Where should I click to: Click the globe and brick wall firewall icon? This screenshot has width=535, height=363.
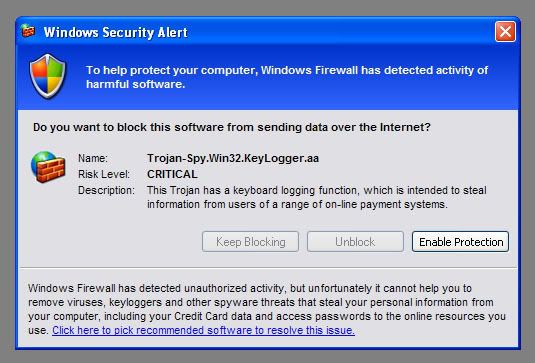[48, 167]
